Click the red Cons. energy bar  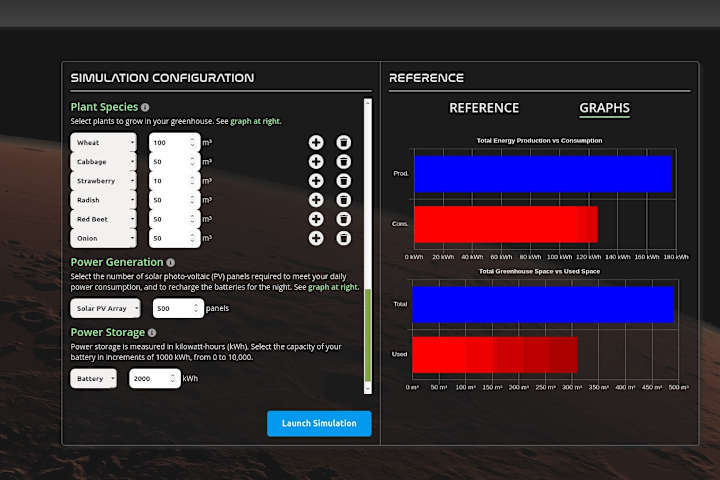[x=506, y=224]
